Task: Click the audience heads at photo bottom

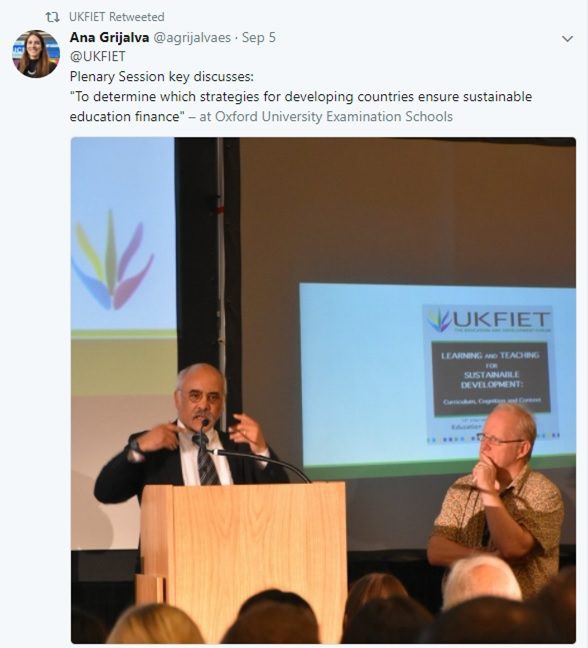Action: click(323, 612)
